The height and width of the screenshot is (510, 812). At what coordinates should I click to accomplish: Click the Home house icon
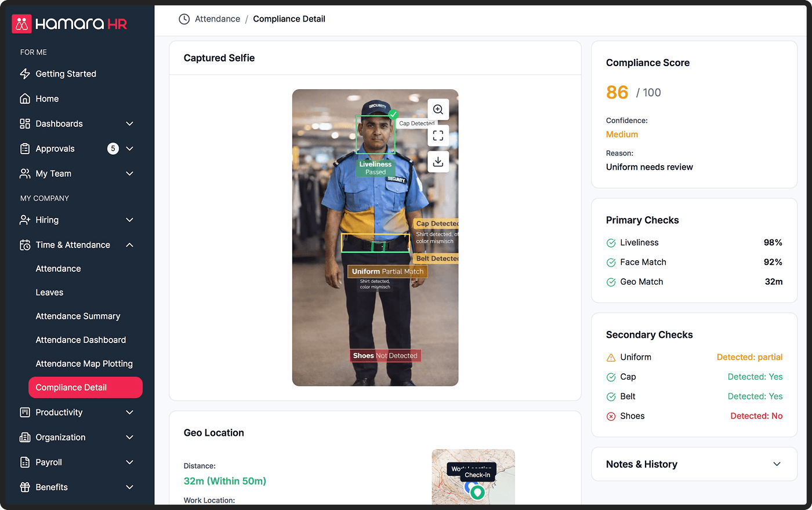pyautogui.click(x=25, y=99)
